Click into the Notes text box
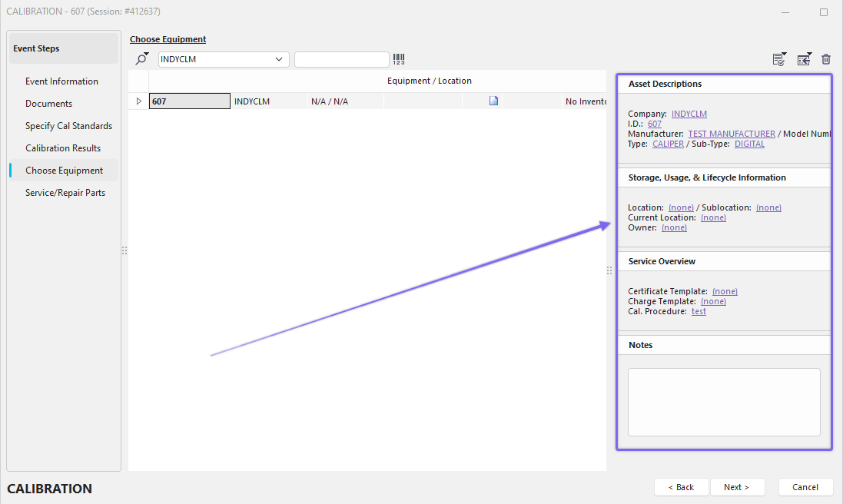 pos(723,402)
